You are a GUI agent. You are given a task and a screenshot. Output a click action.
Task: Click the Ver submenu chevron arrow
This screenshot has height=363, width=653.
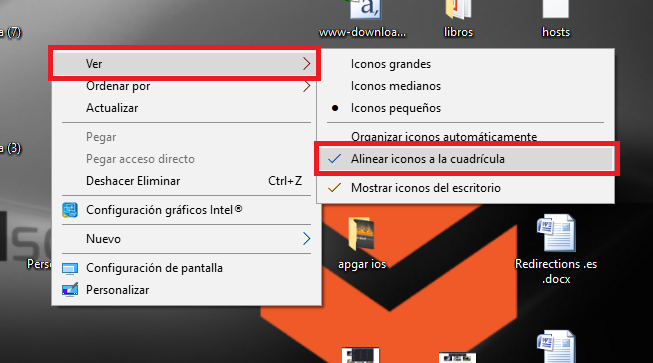pos(307,64)
